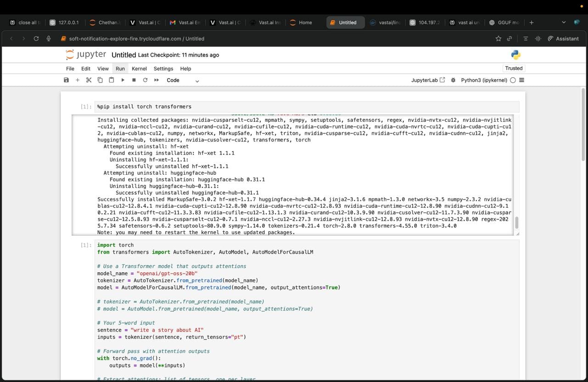The image size is (588, 382).
Task: Paste cell from the clipboard
Action: pos(111,80)
